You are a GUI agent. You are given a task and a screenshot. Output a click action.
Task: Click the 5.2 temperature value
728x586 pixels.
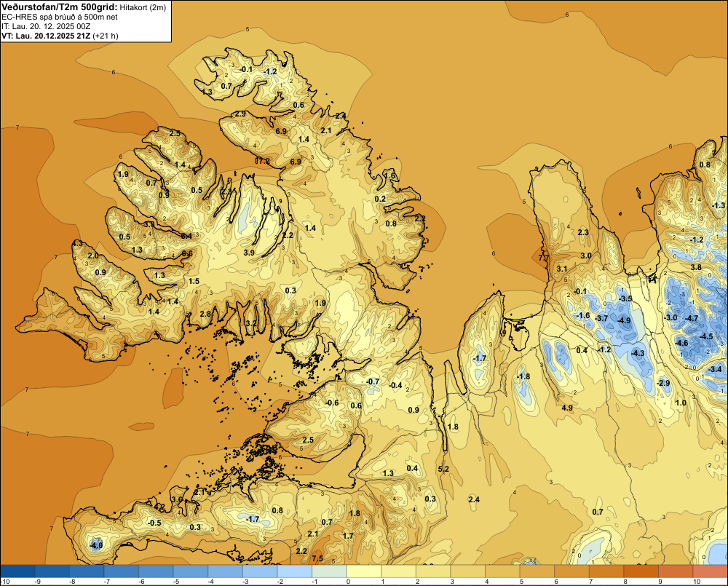(443, 469)
